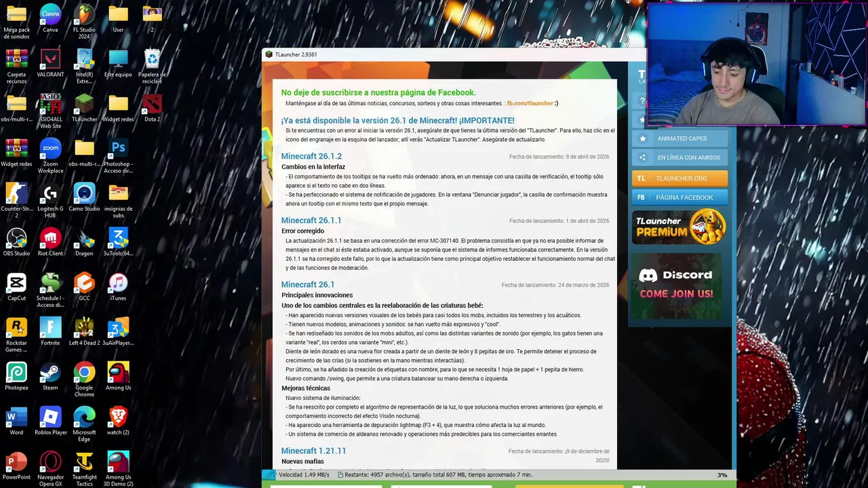The height and width of the screenshot is (488, 868).
Task: Click the 'Velocidad 1.49 MB/s' status text
Action: pyautogui.click(x=304, y=475)
